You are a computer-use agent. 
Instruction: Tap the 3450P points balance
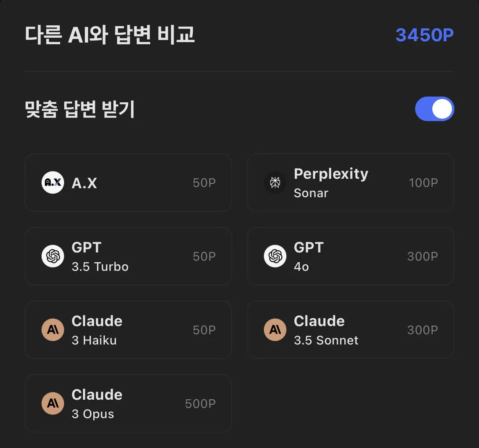[x=425, y=35]
